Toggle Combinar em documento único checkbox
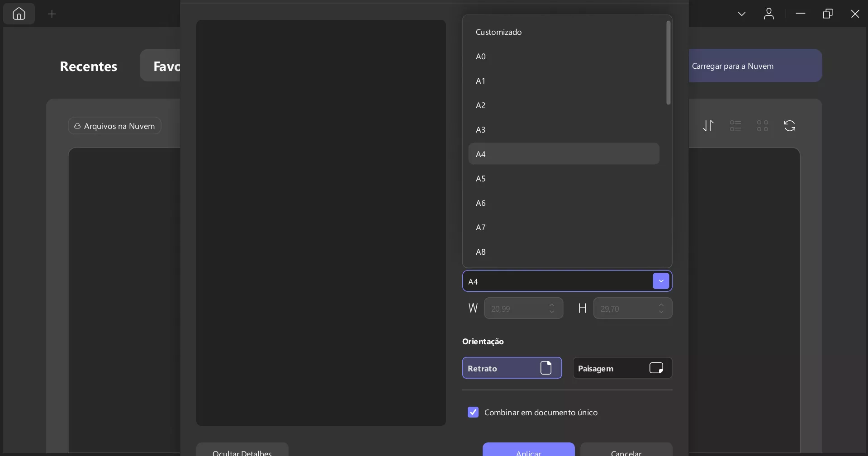This screenshot has width=868, height=456. (x=473, y=412)
